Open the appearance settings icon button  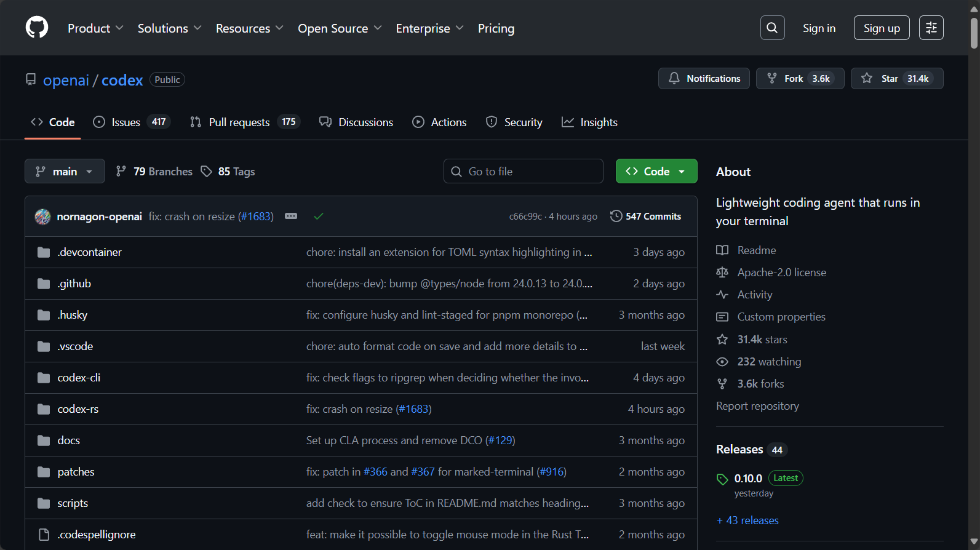(931, 28)
